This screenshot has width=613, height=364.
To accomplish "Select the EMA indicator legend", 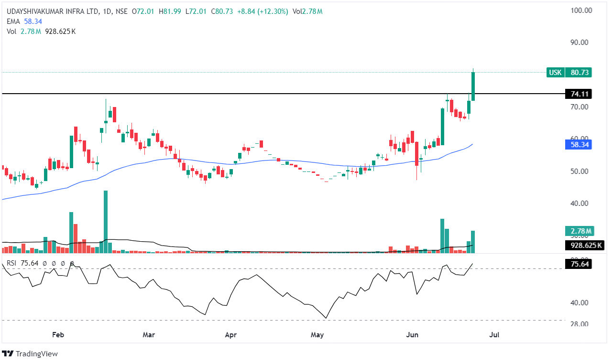I will [x=13, y=21].
